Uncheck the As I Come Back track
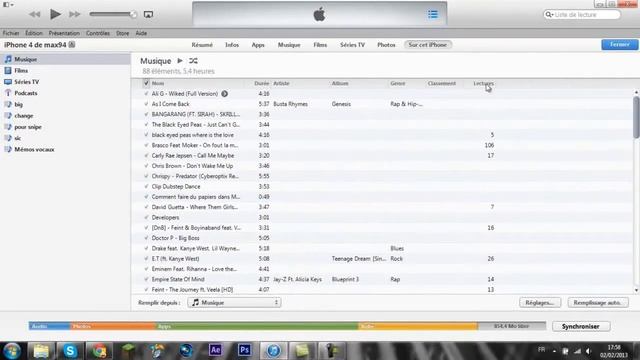 click(146, 104)
